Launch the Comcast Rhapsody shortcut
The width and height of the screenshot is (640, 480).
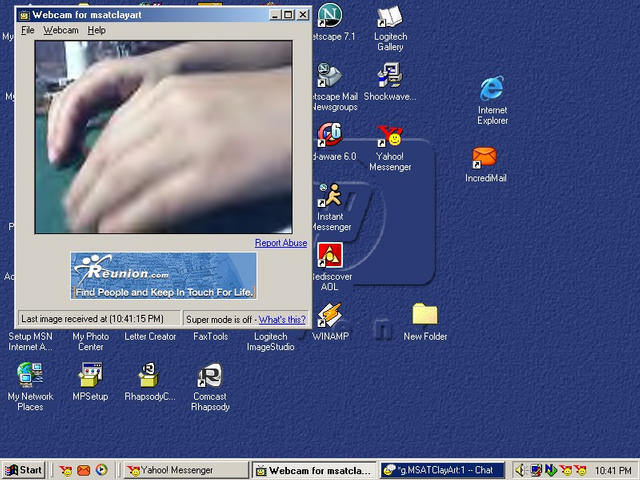210,375
